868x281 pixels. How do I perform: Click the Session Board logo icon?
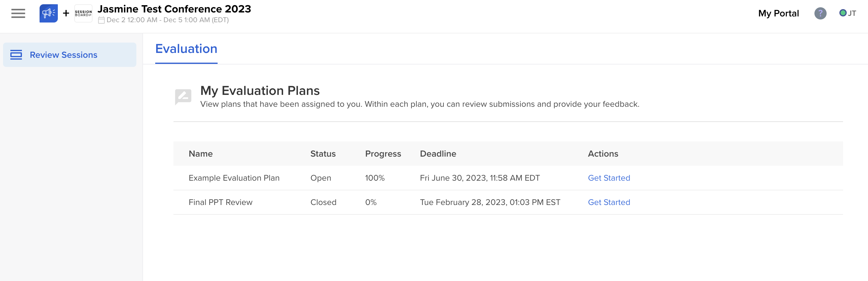tap(83, 13)
